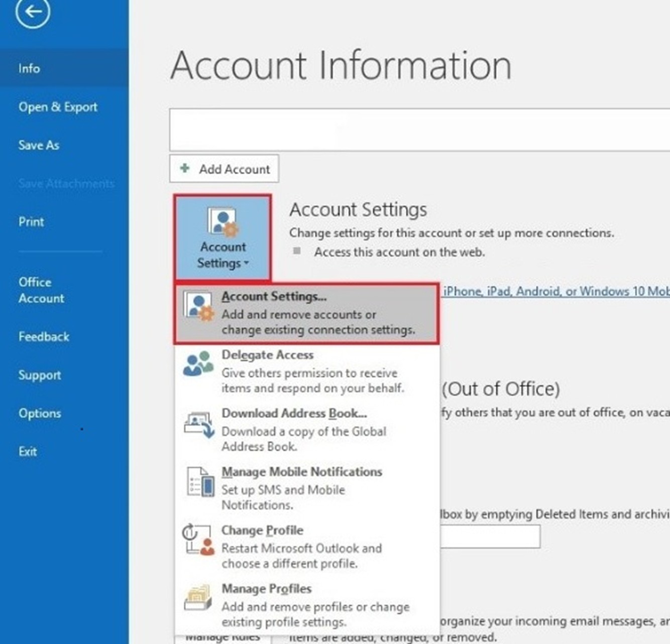Click the Manage Mobile Notifications icon
The image size is (670, 644).
200,482
